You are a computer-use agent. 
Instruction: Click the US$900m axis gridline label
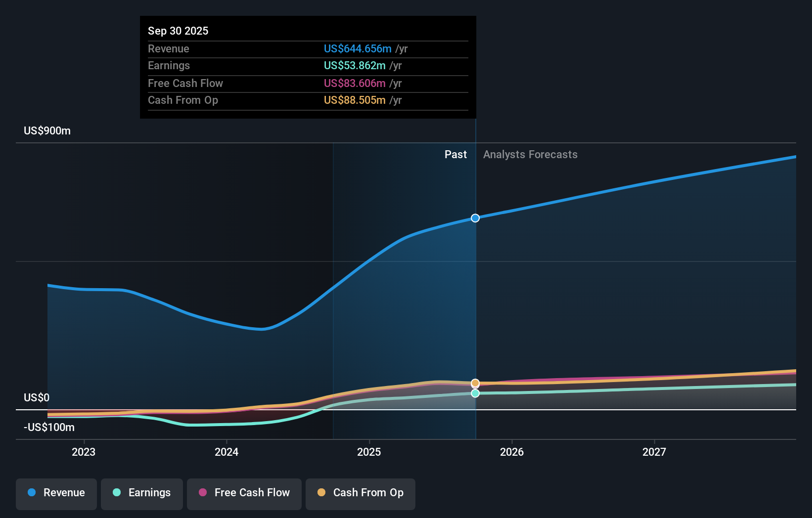[x=46, y=130]
